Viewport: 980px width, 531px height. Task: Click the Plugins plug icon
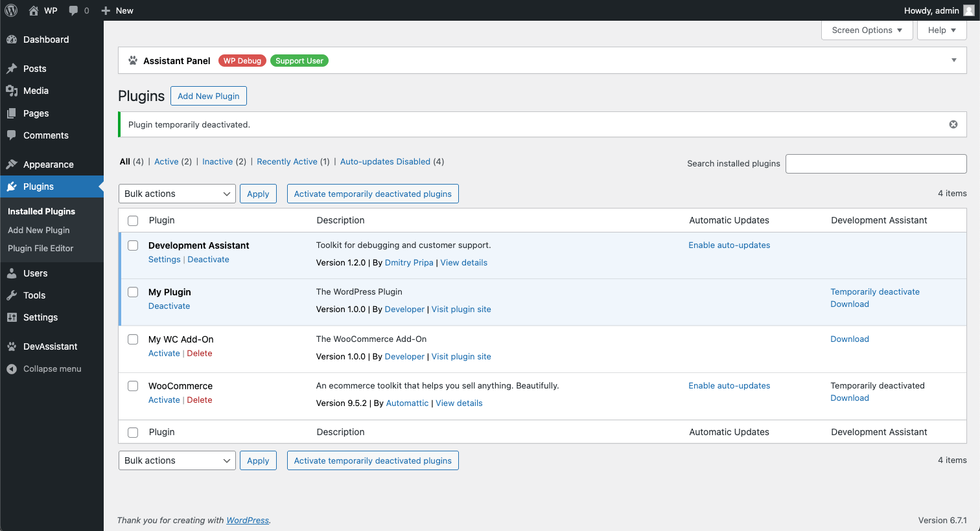point(12,186)
